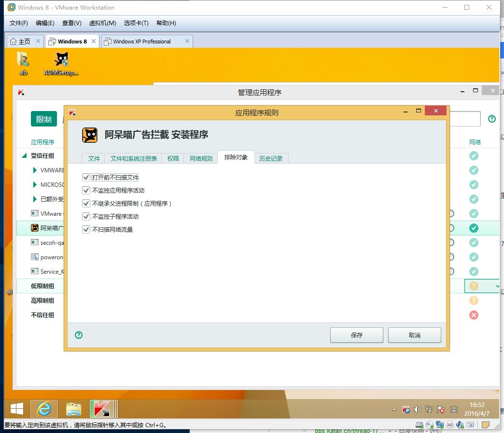Image resolution: width=504 pixels, height=433 pixels.
Task: Uncheck 打开前不扫描文件 checkbox
Action: (x=86, y=177)
